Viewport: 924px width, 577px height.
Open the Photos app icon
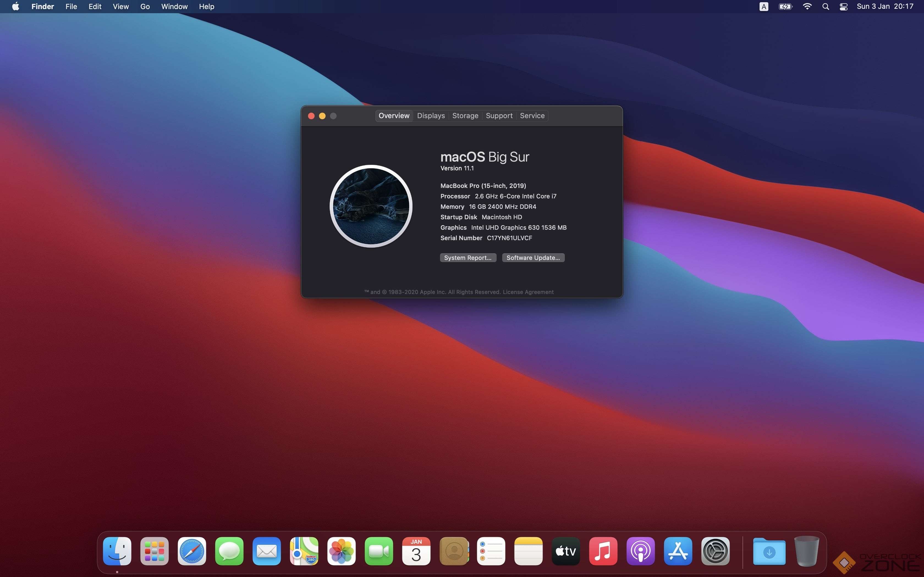coord(341,551)
